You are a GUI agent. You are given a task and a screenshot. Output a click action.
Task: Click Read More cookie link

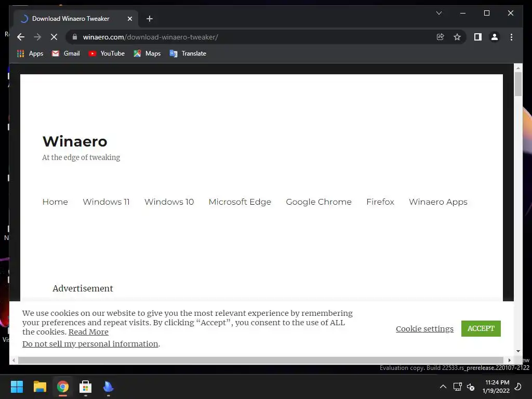(88, 332)
